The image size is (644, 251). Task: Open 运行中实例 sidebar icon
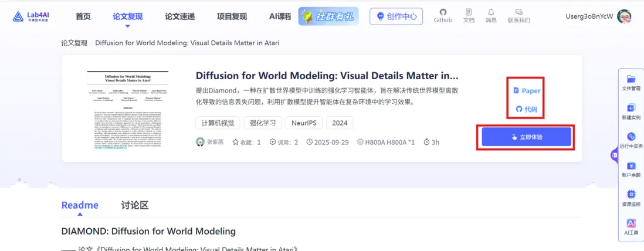point(631,140)
